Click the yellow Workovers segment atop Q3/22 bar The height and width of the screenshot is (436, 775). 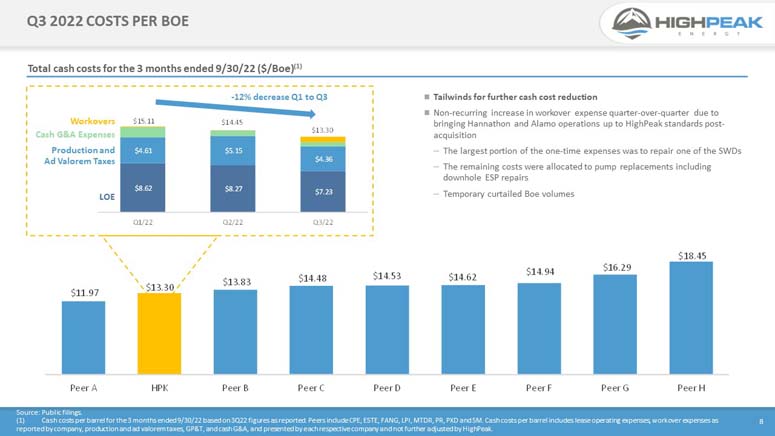[x=323, y=140]
